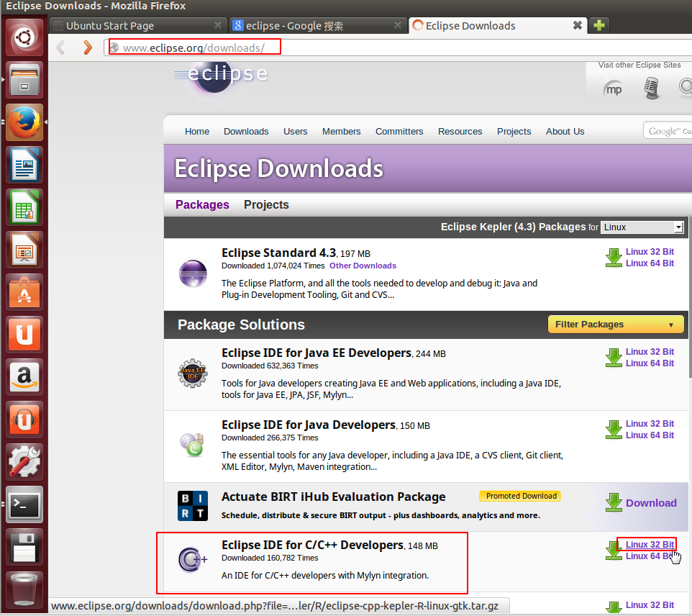This screenshot has width=692, height=616.
Task: Download Java Developers Linux 32 Bit
Action: 650,424
